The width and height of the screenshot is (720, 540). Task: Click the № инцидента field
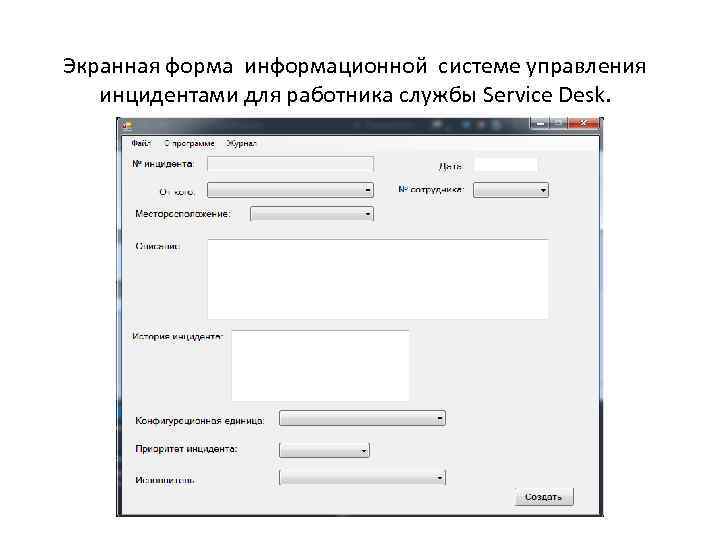pyautogui.click(x=290, y=164)
